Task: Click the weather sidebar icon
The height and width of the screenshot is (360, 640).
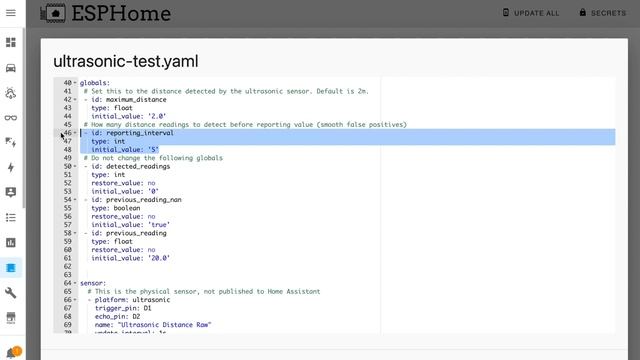Action: [x=11, y=93]
